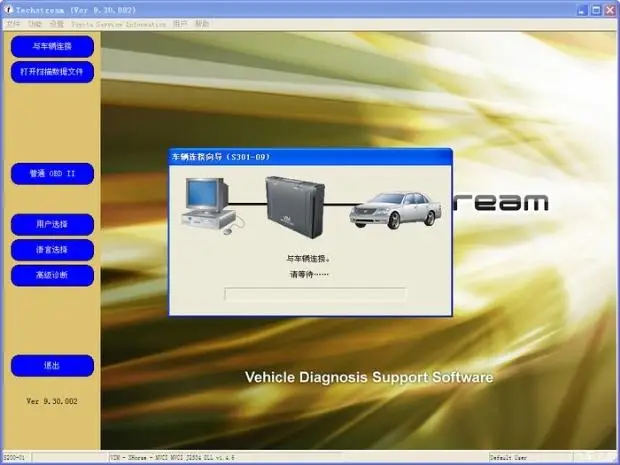Click the VIM interface info in status bar
Image resolution: width=620 pixels, height=465 pixels.
(x=172, y=458)
